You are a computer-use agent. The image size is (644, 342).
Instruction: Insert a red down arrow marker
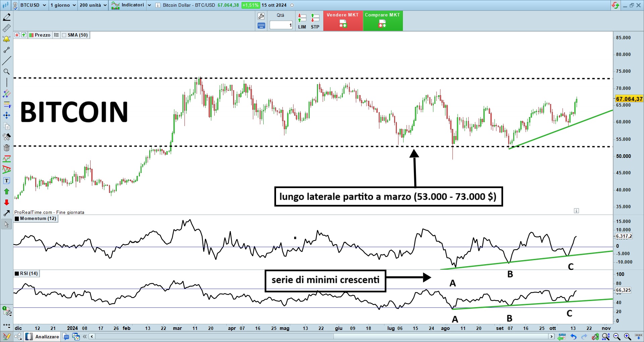click(6, 202)
